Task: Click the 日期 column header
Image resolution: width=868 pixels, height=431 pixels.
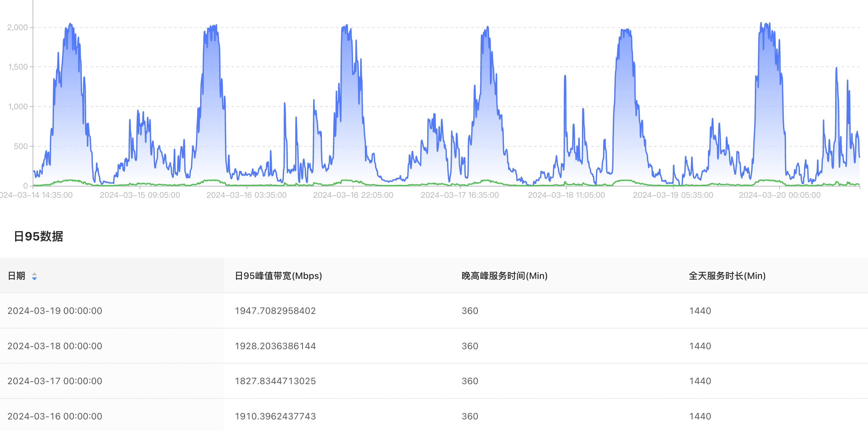Action: pyautogui.click(x=111, y=276)
